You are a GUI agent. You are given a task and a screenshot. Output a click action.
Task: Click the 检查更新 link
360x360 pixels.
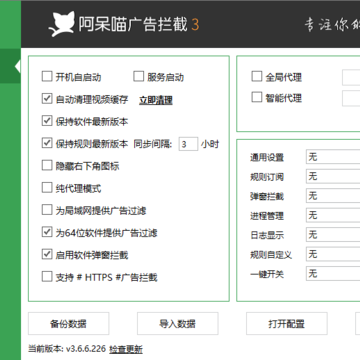point(126,349)
